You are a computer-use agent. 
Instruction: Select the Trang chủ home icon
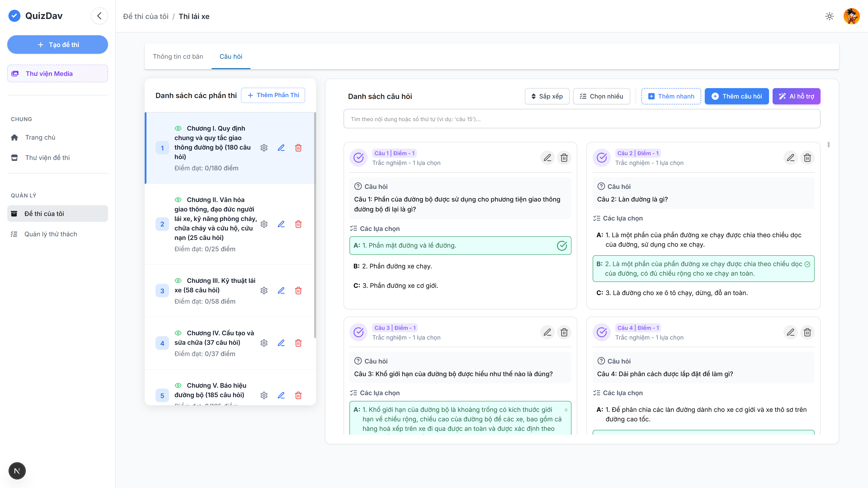pyautogui.click(x=14, y=137)
